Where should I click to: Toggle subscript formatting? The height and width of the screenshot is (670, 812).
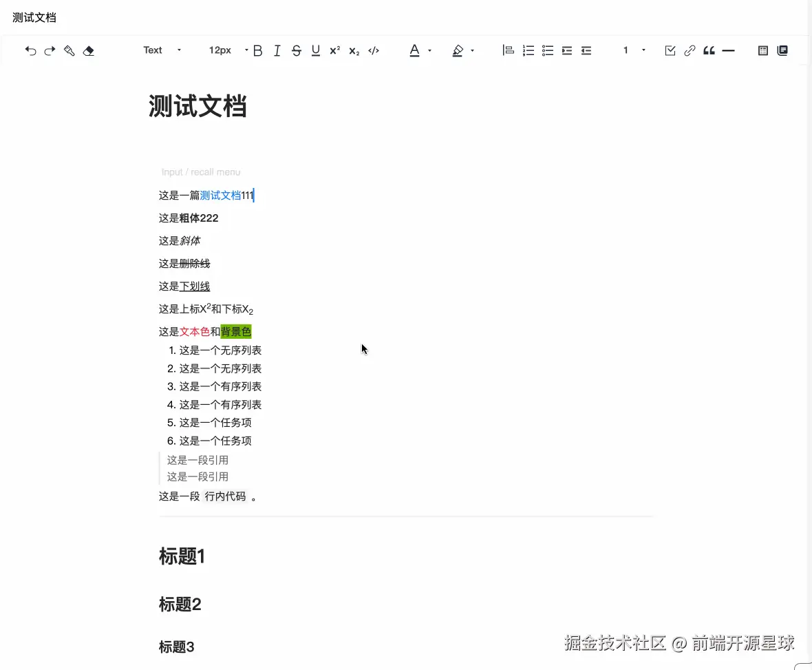click(x=353, y=50)
